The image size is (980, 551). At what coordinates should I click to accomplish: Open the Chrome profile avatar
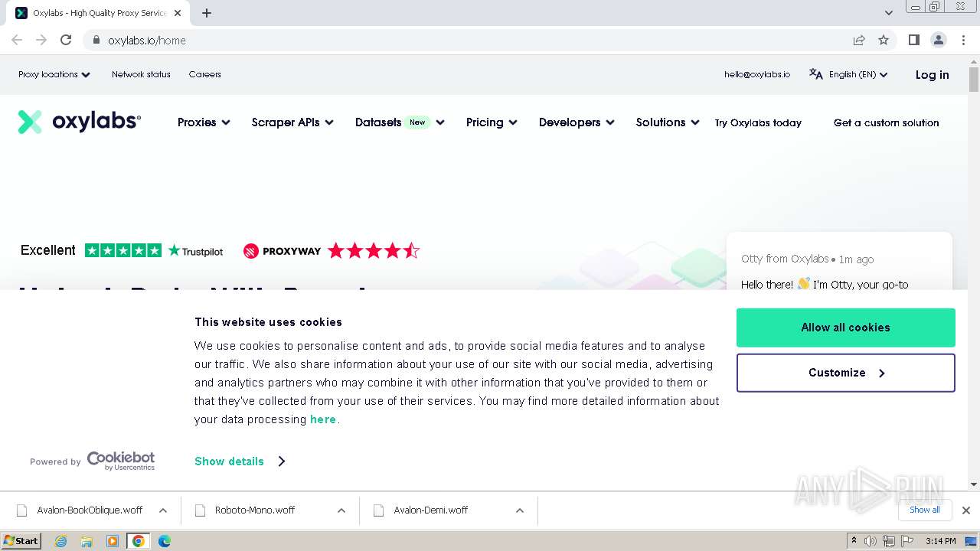pos(939,40)
